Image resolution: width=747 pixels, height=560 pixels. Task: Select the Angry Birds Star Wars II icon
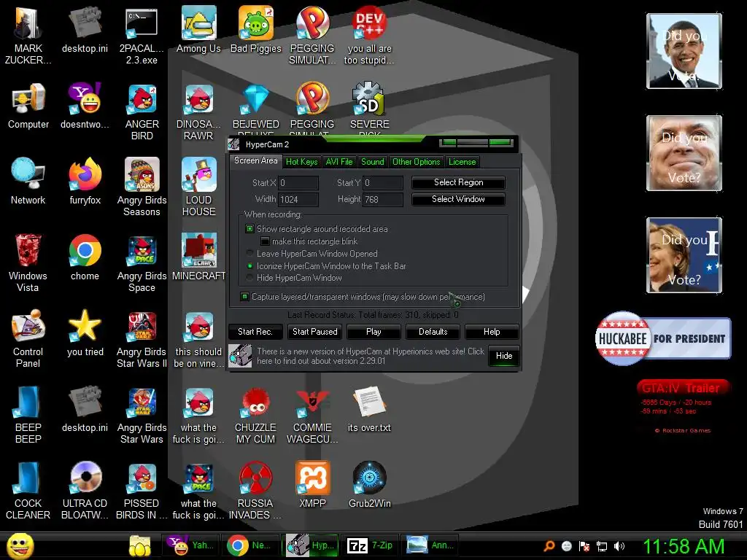coord(142,338)
